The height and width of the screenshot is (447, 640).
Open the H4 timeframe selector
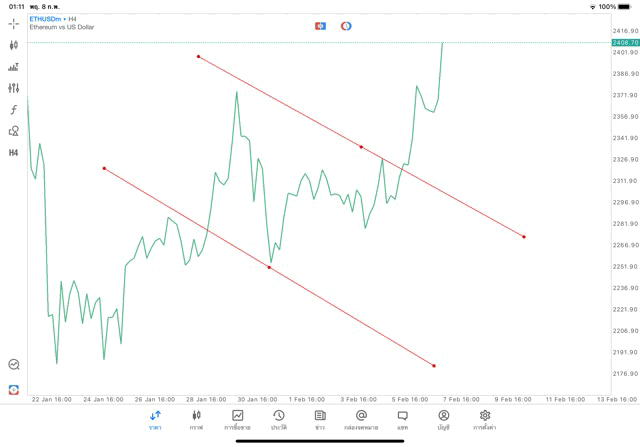click(x=14, y=153)
